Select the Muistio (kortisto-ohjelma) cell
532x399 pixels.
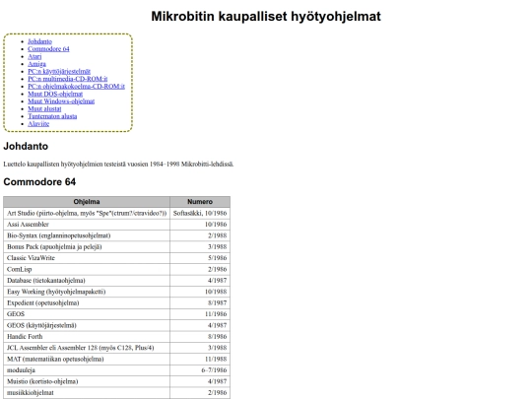(x=87, y=381)
